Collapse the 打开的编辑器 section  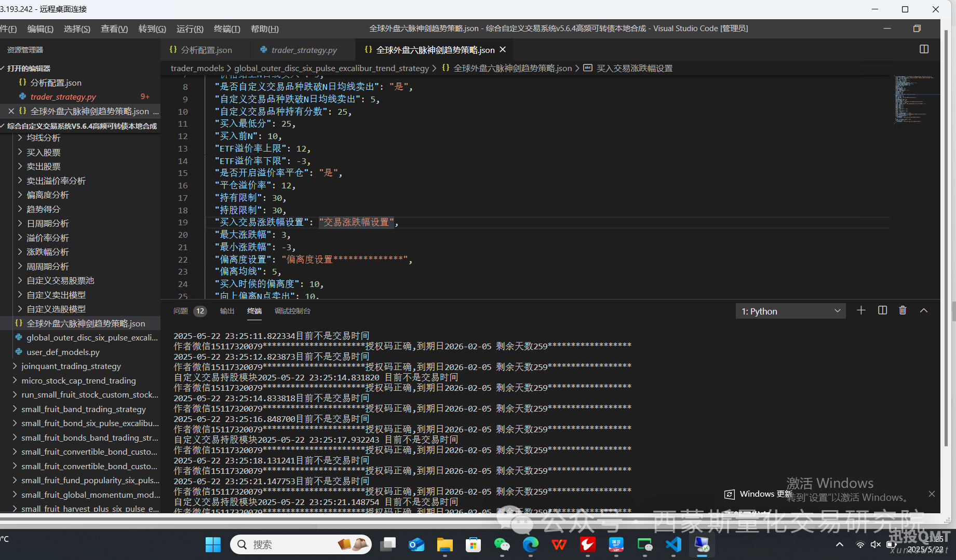click(x=29, y=69)
